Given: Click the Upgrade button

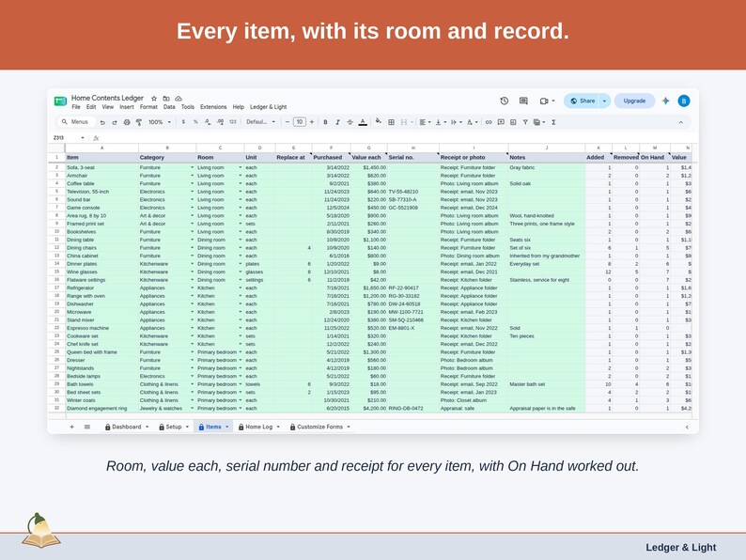Looking at the screenshot, I should [634, 101].
